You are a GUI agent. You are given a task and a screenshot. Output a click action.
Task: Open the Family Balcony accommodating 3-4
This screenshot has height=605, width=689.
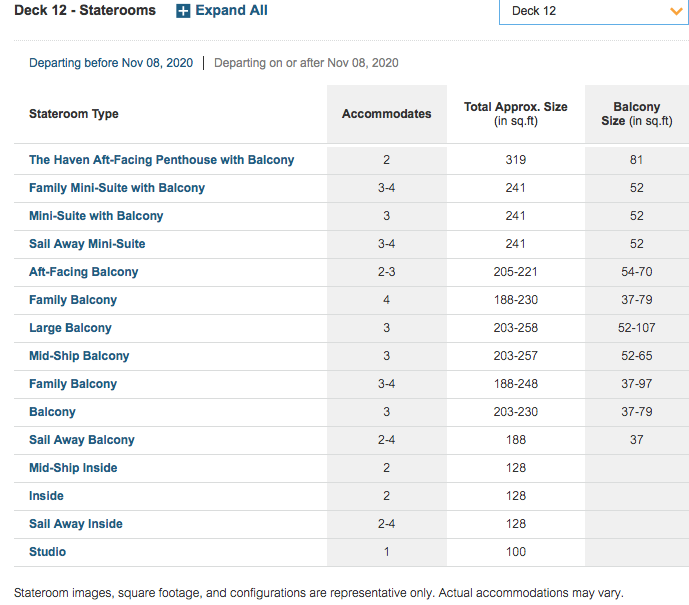[x=73, y=384]
